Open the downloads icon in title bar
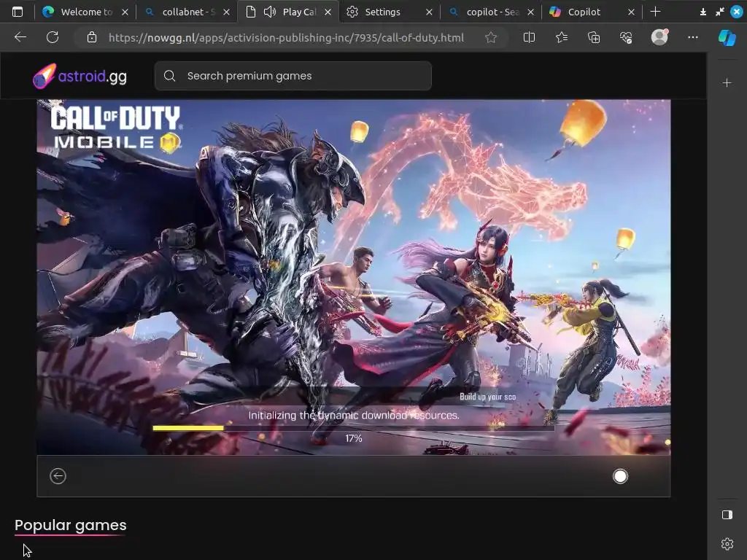The height and width of the screenshot is (560, 747). point(703,12)
